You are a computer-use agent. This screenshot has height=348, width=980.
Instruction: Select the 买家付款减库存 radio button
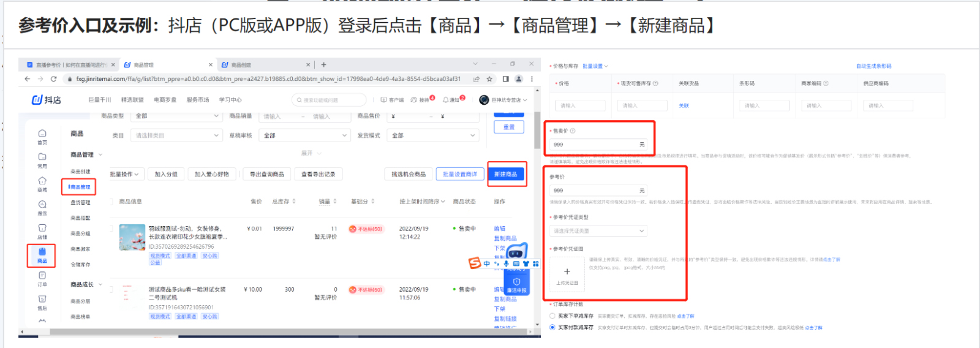[552, 327]
